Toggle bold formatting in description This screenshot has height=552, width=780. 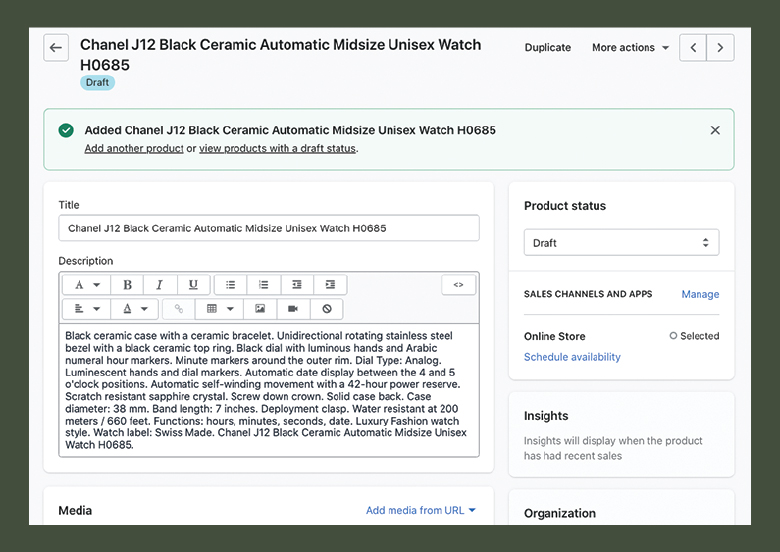[127, 285]
